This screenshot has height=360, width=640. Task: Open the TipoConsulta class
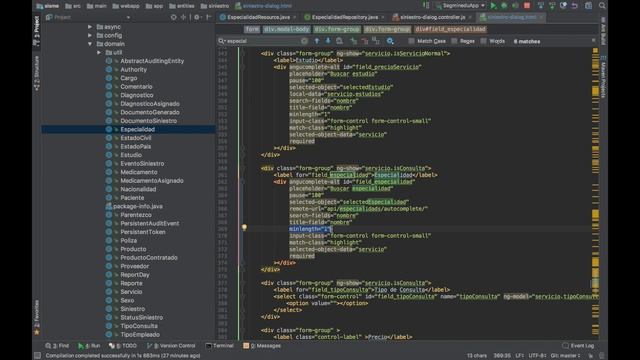click(138, 326)
